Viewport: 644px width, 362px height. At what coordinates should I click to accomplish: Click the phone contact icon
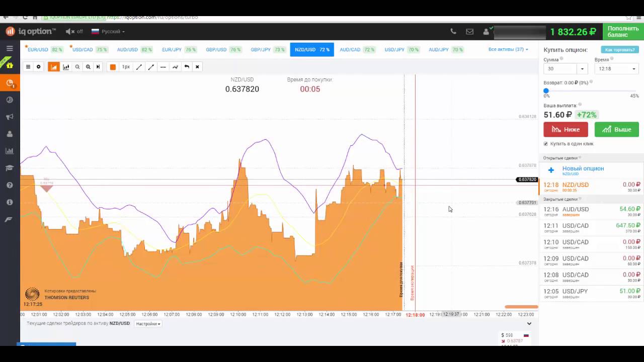[x=453, y=31]
